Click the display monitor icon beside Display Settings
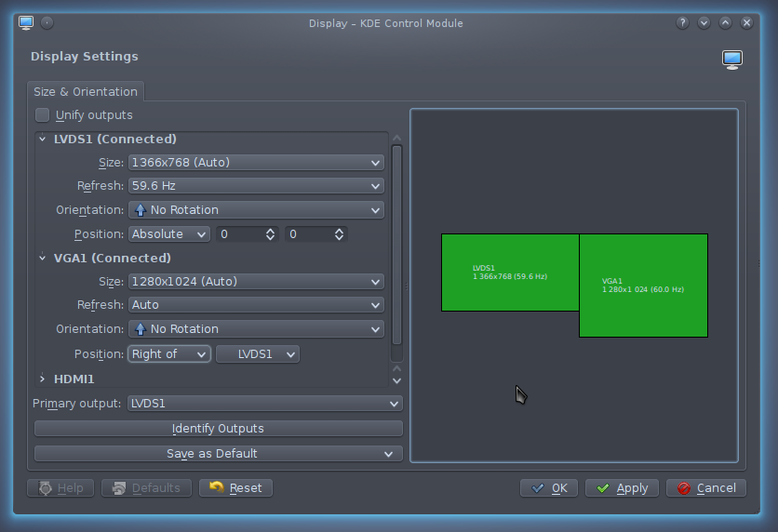778x532 pixels. coord(732,60)
